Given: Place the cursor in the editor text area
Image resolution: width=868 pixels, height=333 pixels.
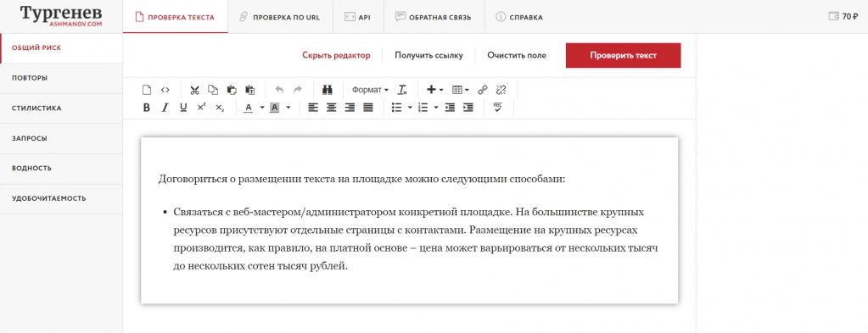Looking at the screenshot, I should pyautogui.click(x=410, y=220).
